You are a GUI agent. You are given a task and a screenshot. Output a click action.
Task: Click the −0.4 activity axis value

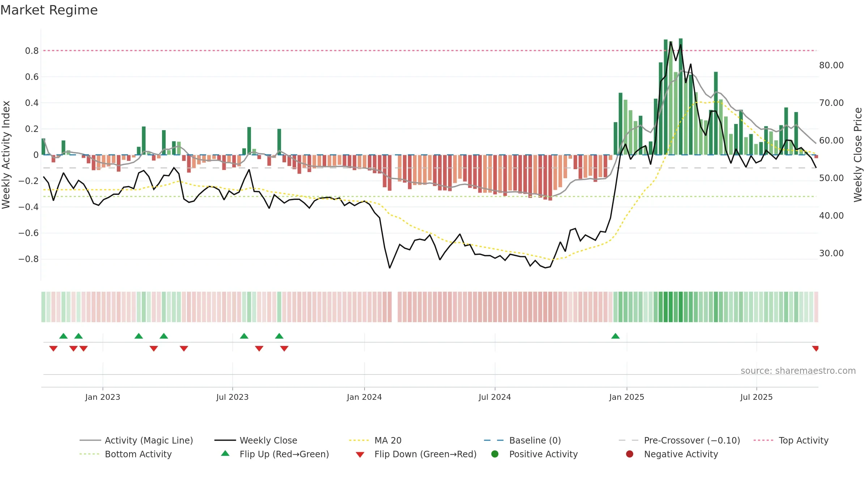(x=29, y=207)
